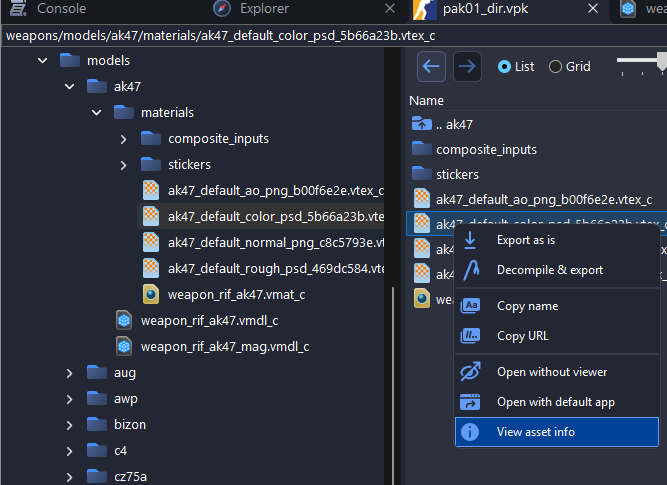Expand composite_inputs folder in tree
Viewport: 667px width, 485px height.
tap(123, 139)
